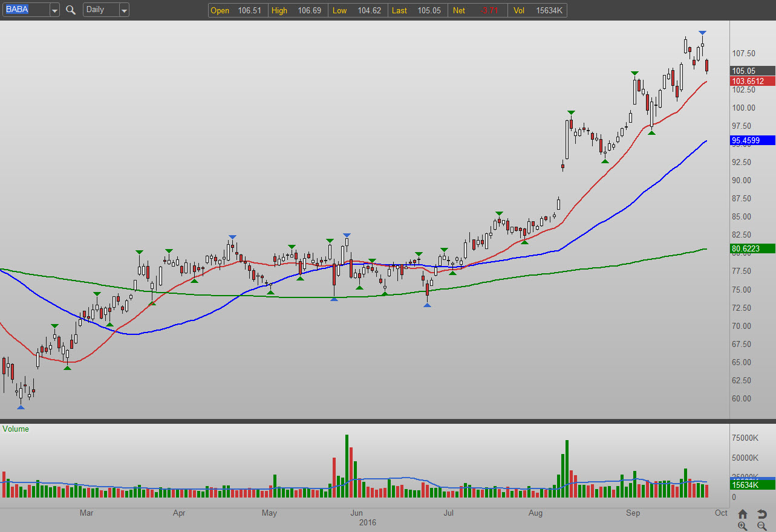Click the 105.05 last price axis label
The height and width of the screenshot is (532, 776).
point(752,70)
